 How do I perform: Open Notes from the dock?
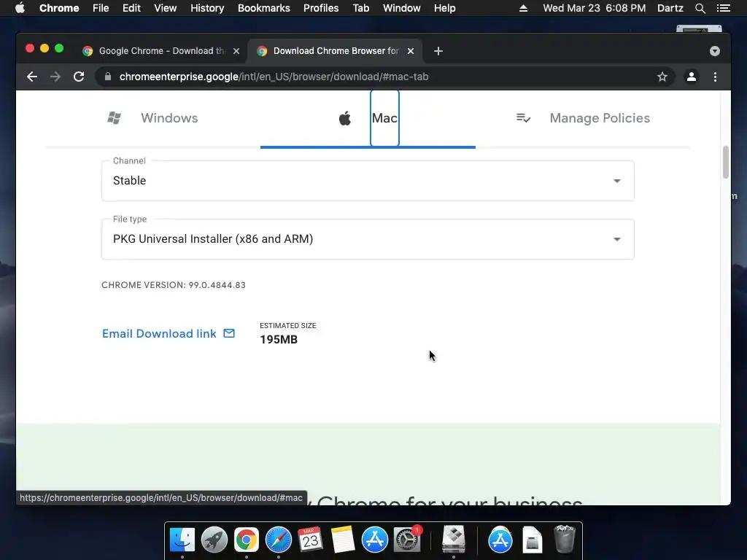[343, 540]
